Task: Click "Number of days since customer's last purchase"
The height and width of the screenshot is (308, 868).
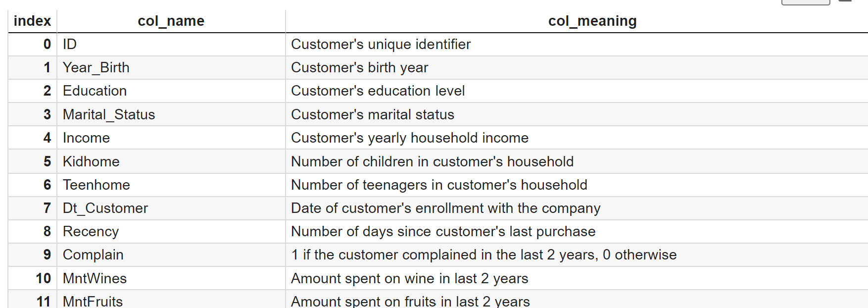Action: coord(443,231)
